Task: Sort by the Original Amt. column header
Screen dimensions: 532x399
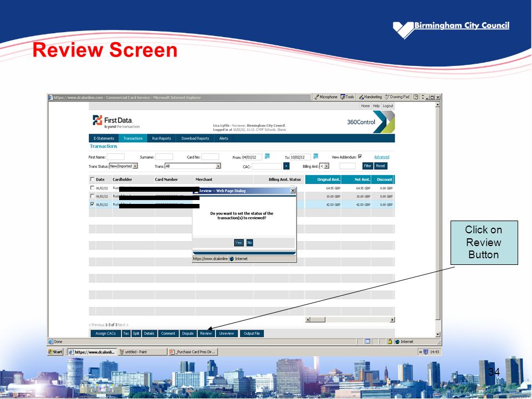Action: [x=323, y=180]
